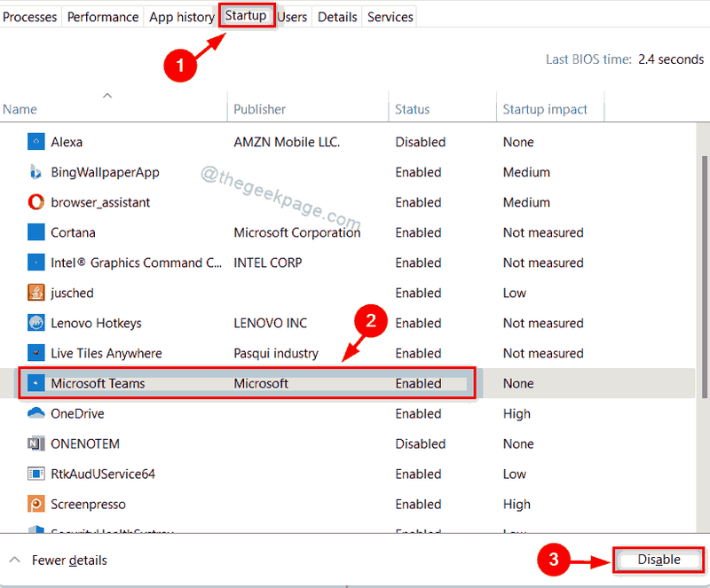This screenshot has height=588, width=710.
Task: Click the jusched Java icon
Action: 36,293
